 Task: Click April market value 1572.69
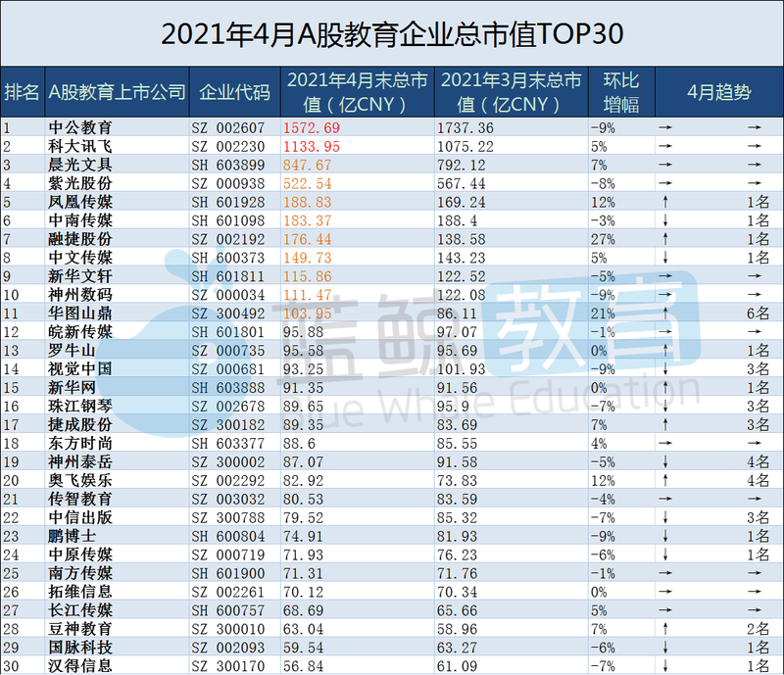pyautogui.click(x=312, y=128)
